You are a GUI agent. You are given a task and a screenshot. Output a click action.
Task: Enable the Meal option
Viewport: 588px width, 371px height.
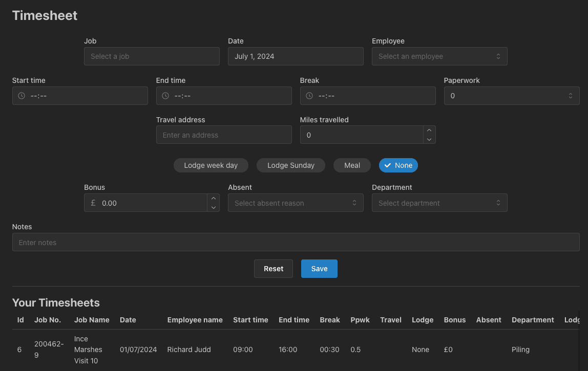click(x=352, y=165)
